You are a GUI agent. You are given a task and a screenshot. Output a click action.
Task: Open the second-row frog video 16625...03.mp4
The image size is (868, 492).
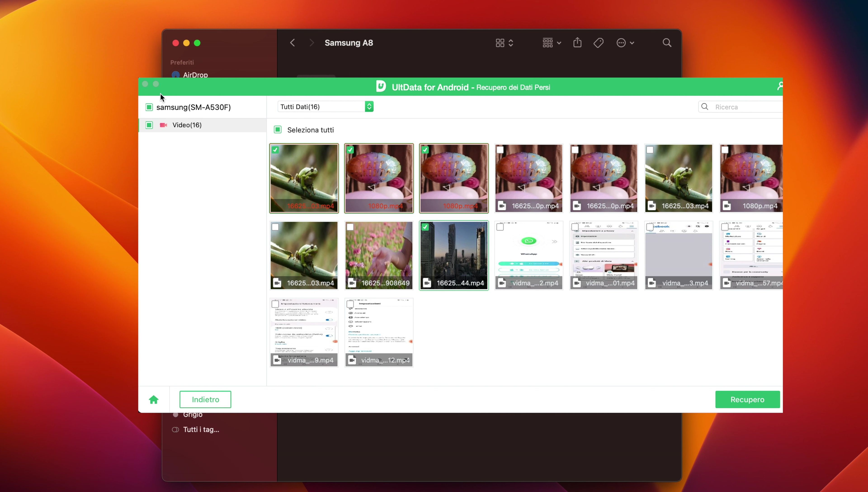coord(304,255)
